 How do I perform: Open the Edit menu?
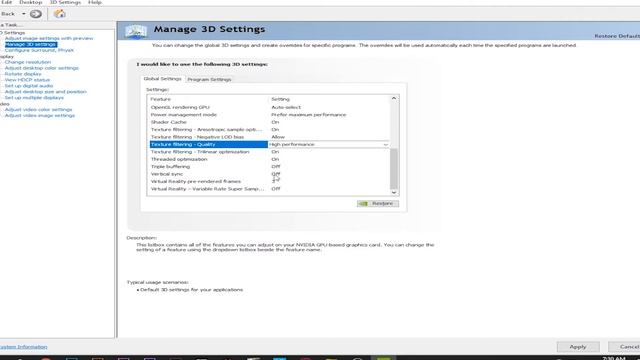coord(7,2)
